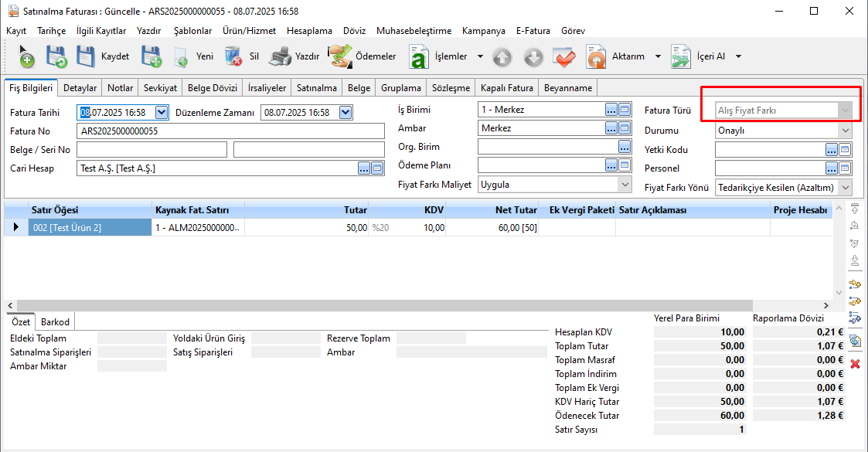Expand the Fatura Tarihi date picker

coord(162,113)
